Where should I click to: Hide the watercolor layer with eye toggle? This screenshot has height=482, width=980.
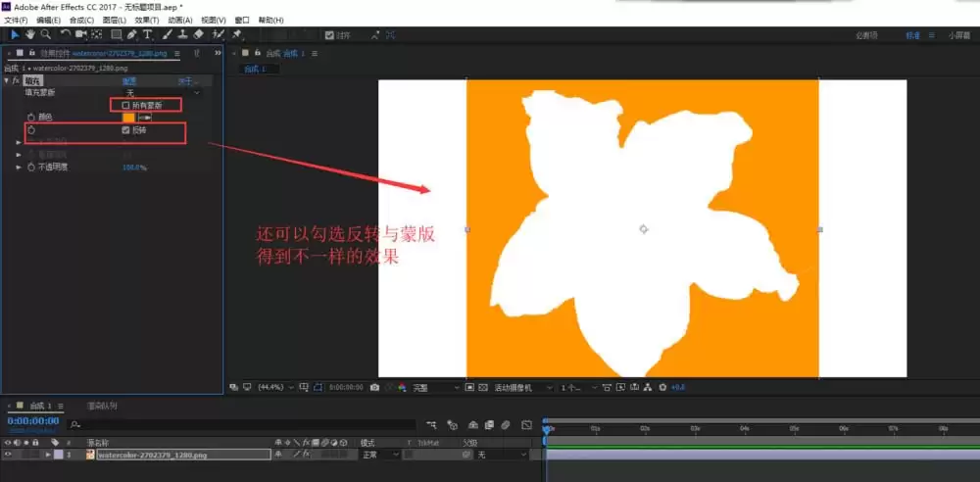[8, 455]
